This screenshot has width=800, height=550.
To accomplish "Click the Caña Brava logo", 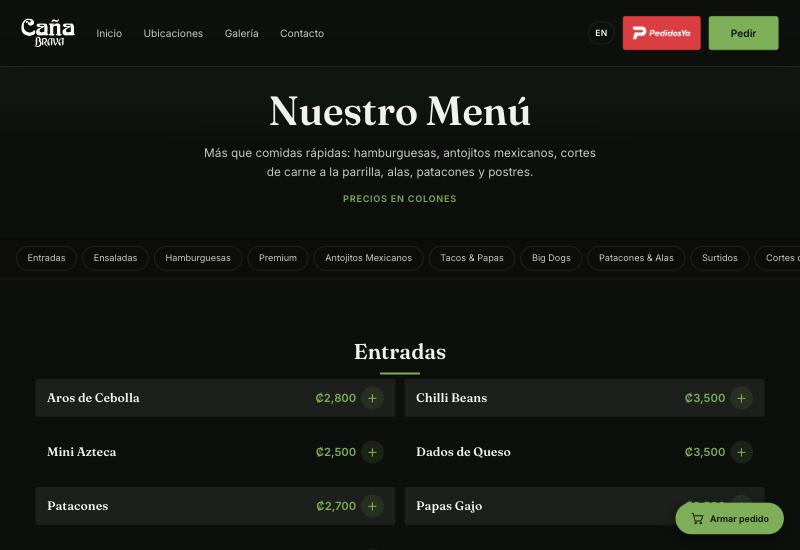I will tap(48, 33).
